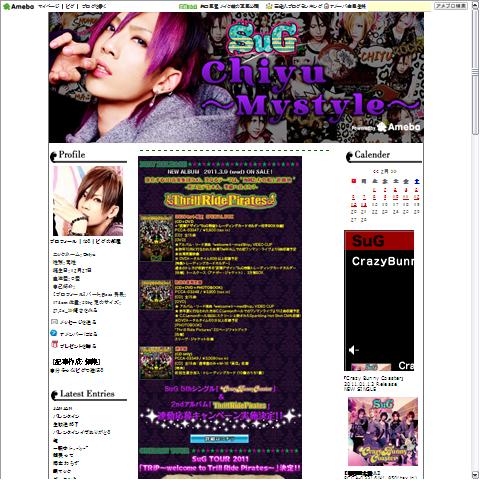
Task: Open the マイページ link in top bar
Action: [x=49, y=6]
